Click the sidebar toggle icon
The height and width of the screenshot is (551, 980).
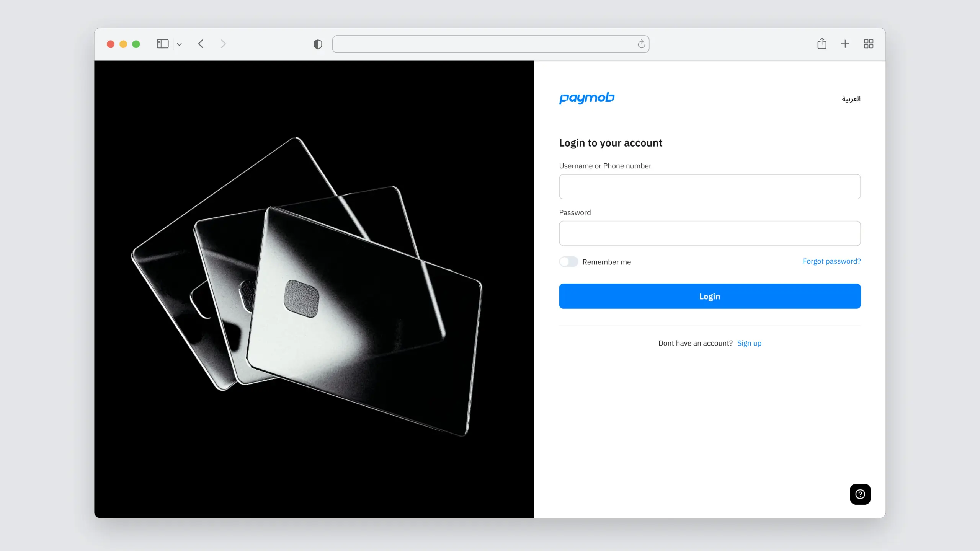coord(162,44)
